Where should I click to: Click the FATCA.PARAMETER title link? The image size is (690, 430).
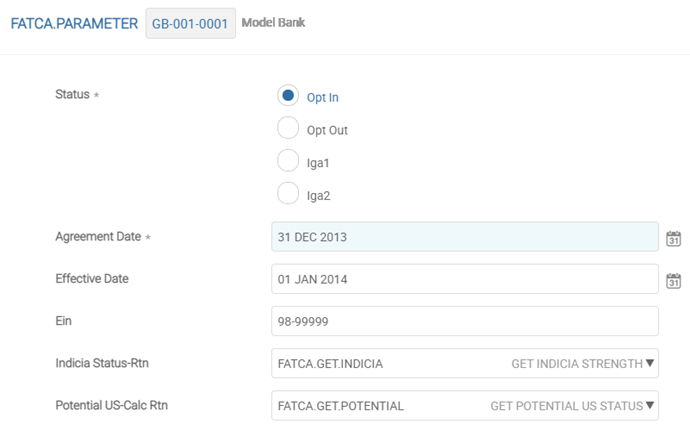point(74,23)
